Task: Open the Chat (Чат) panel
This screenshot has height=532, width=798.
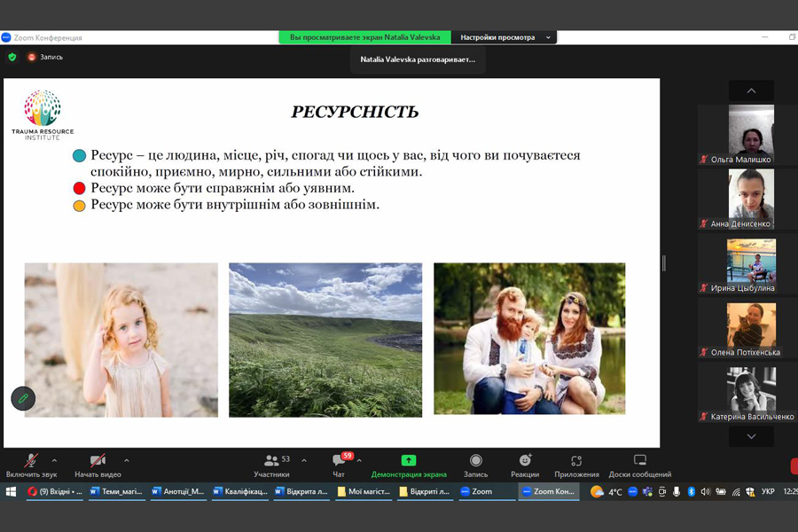Action: tap(339, 461)
